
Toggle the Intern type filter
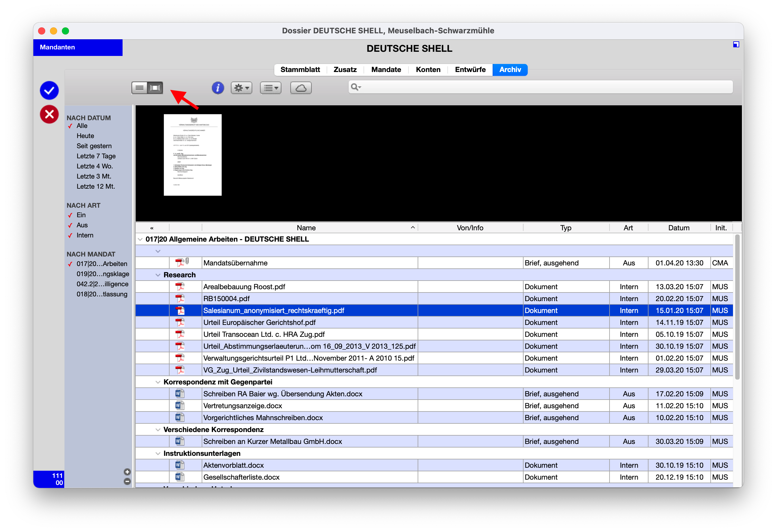click(x=85, y=235)
